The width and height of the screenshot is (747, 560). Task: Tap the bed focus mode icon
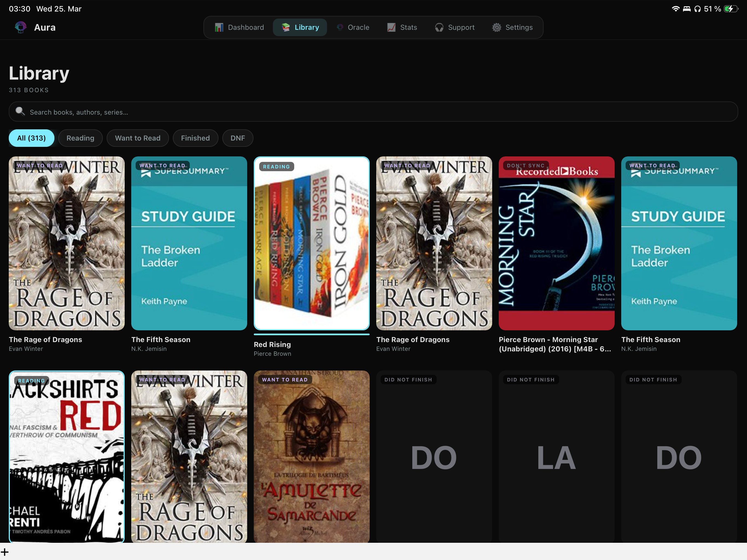(x=687, y=9)
